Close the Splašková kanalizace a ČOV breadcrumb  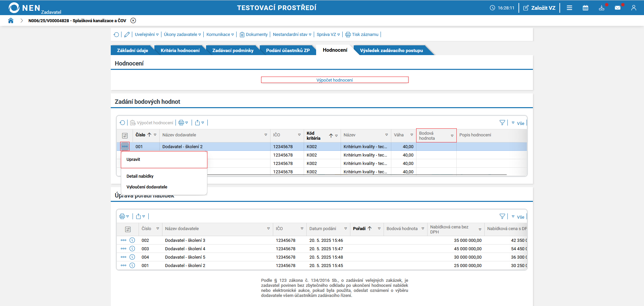133,20
